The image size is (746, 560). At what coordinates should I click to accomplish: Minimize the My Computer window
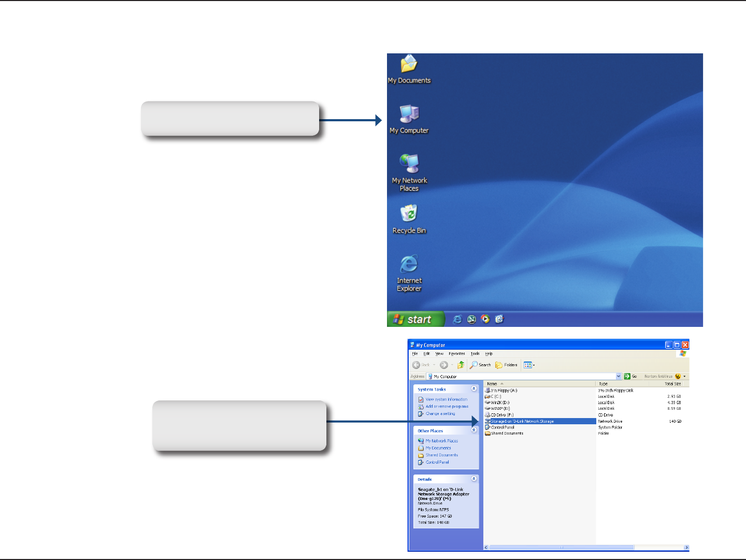(669, 345)
